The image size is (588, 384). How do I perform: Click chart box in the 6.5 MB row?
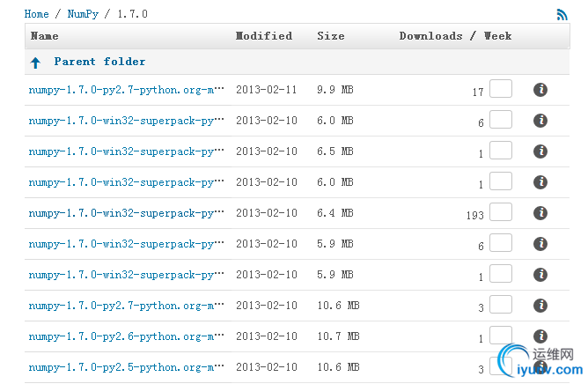point(501,150)
